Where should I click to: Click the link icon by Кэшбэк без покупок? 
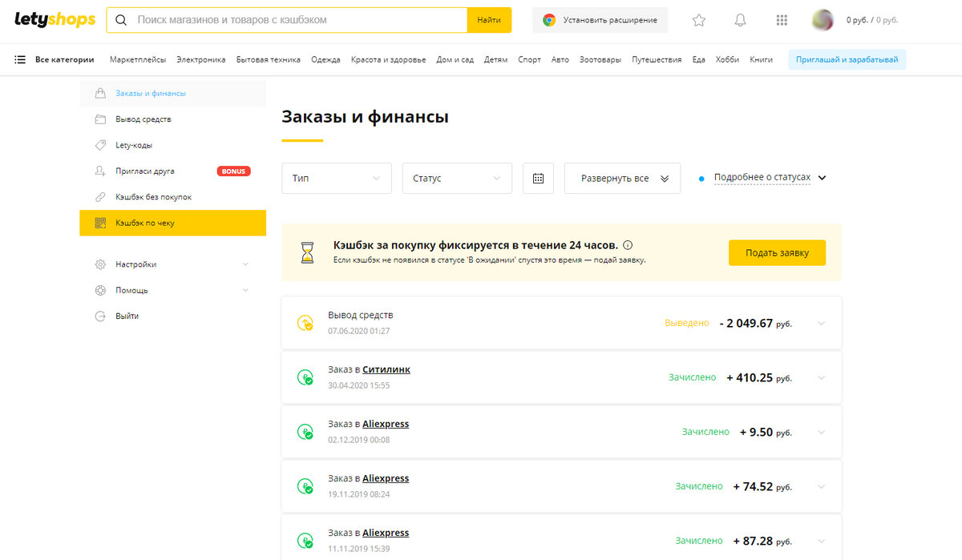click(x=100, y=197)
